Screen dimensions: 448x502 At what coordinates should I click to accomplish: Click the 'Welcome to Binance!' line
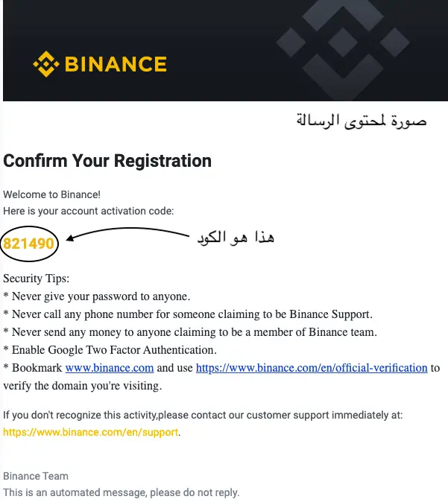(x=52, y=194)
